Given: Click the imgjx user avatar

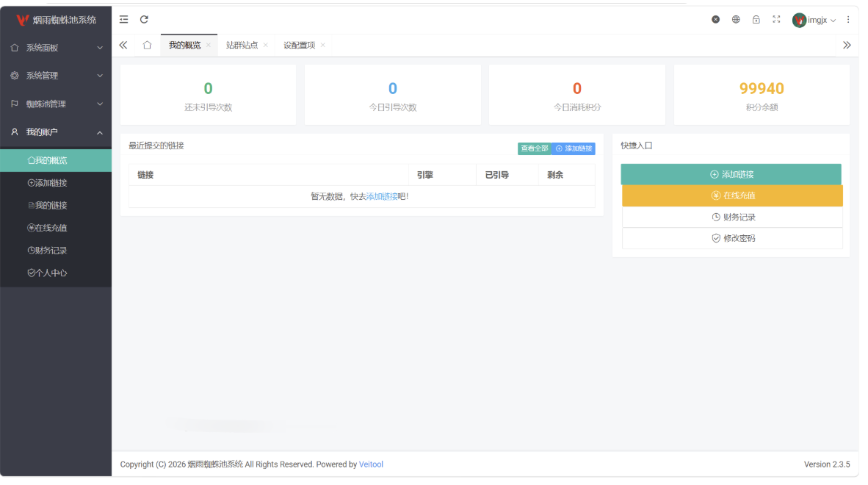Looking at the screenshot, I should [799, 20].
